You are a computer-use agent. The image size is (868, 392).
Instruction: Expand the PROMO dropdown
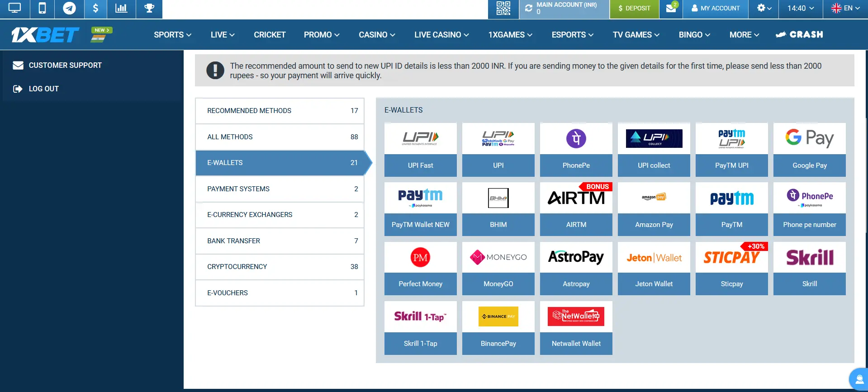322,35
